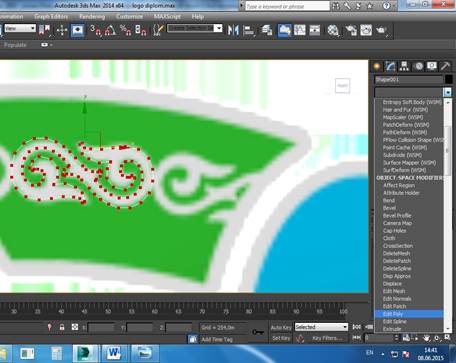Click the Set Key button

[x=281, y=338]
